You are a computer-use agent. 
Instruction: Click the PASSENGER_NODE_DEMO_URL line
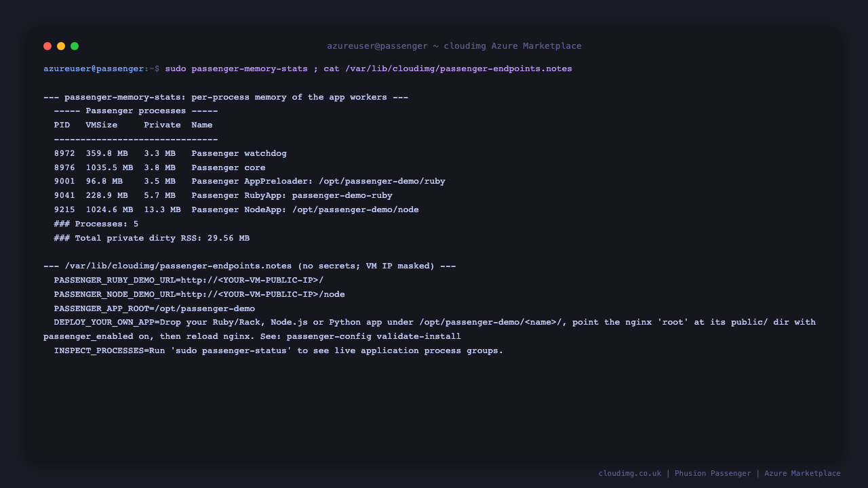click(x=199, y=294)
